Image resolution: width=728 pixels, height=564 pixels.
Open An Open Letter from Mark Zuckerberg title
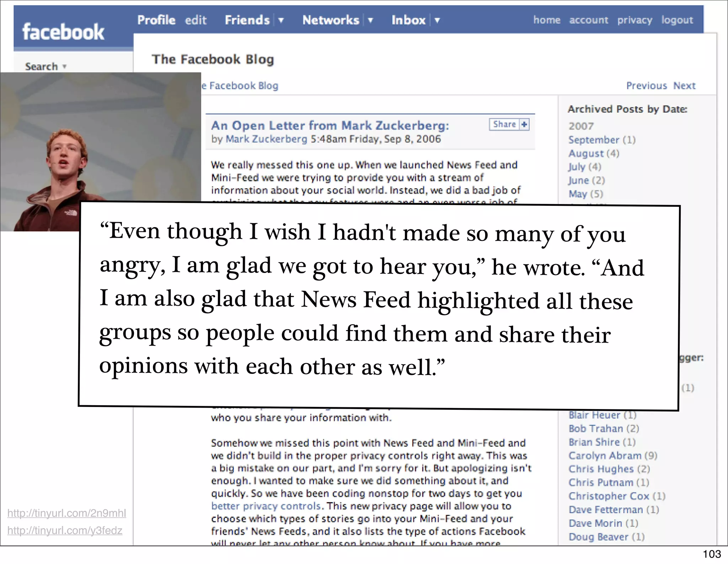click(330, 125)
